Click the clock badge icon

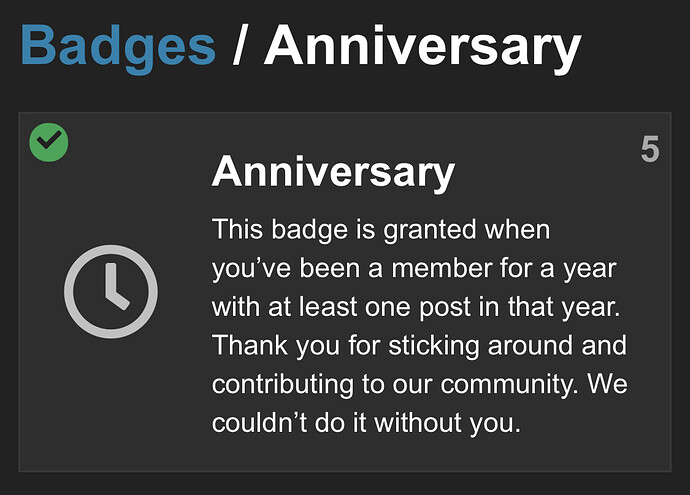[x=111, y=291]
